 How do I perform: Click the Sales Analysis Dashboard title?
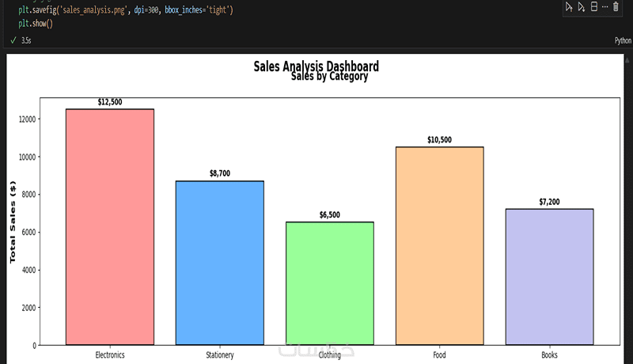point(316,66)
